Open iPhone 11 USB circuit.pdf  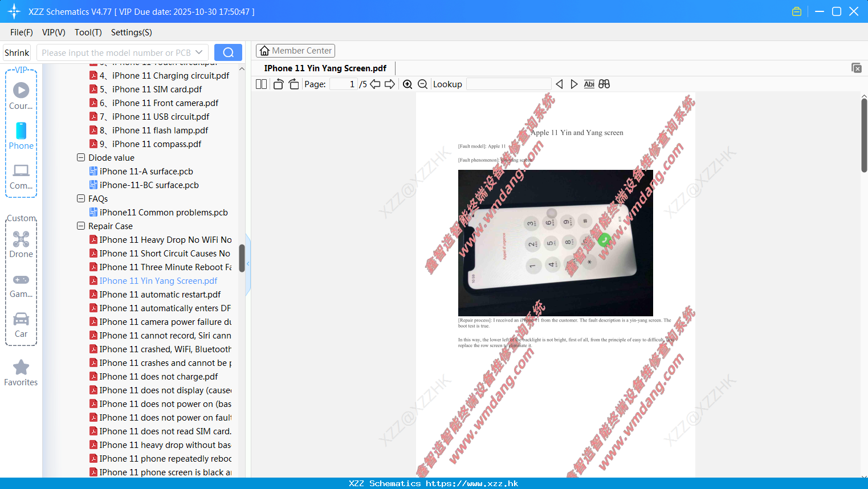[150, 116]
